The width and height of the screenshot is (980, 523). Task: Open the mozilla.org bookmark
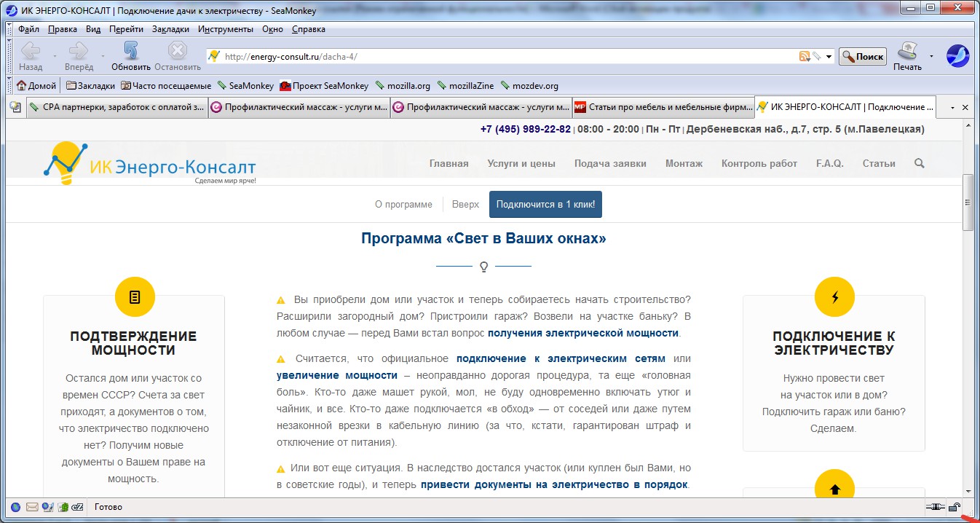[x=402, y=85]
